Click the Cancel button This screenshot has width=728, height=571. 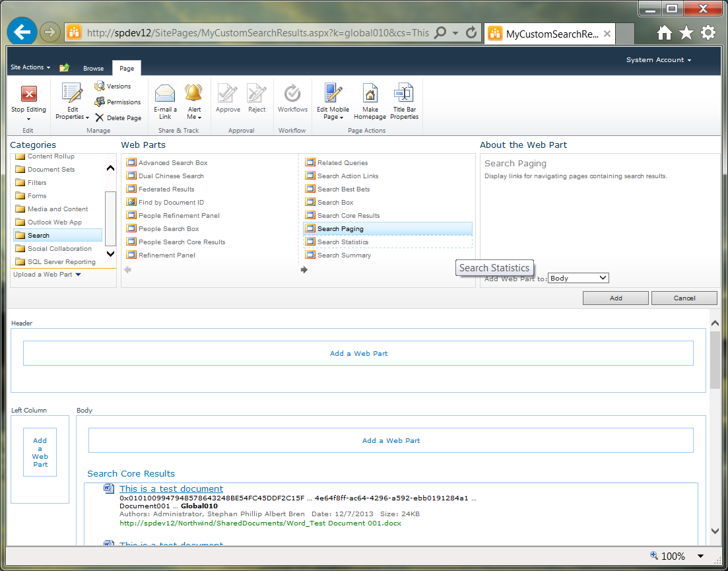point(684,298)
